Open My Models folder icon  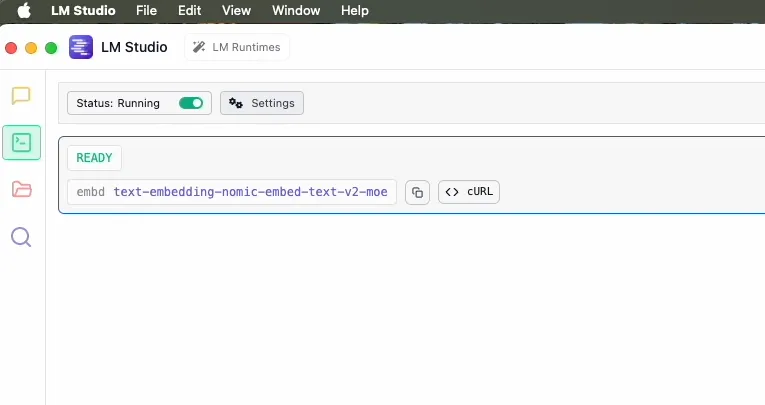21,189
